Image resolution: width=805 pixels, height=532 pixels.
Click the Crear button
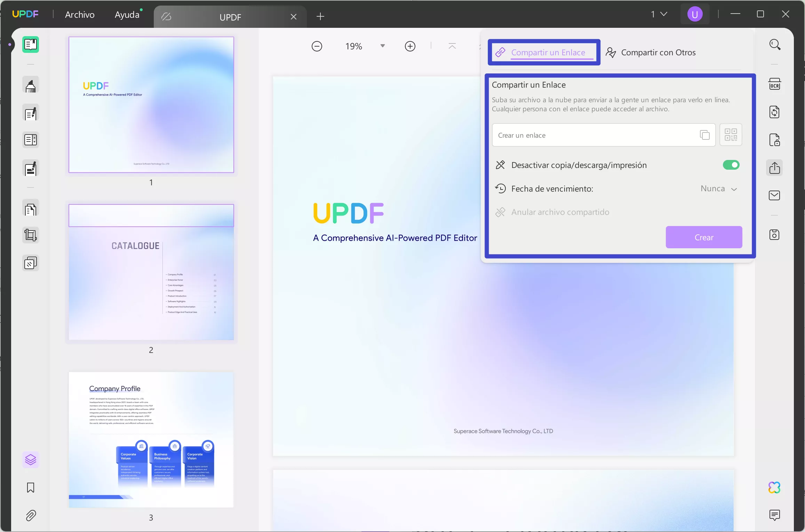click(x=704, y=237)
